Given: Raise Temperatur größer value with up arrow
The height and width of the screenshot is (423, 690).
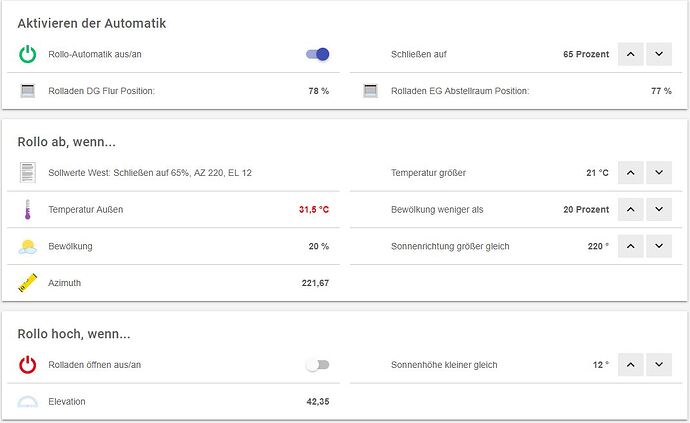Looking at the screenshot, I should click(x=631, y=173).
